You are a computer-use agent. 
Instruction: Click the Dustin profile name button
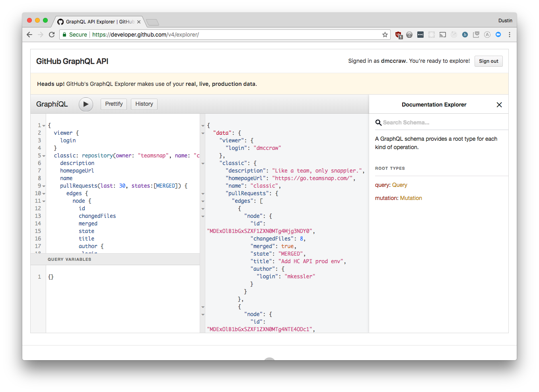[505, 21]
